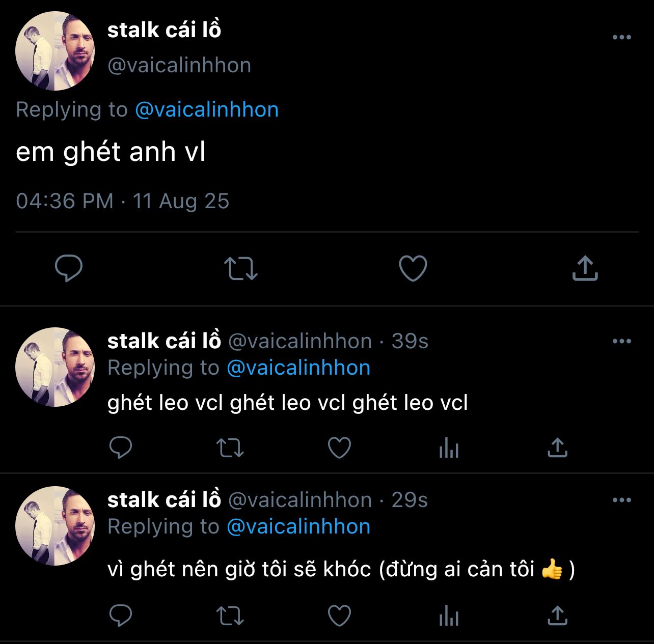Open more options on the 29s tweet
654x644 pixels.
click(621, 500)
